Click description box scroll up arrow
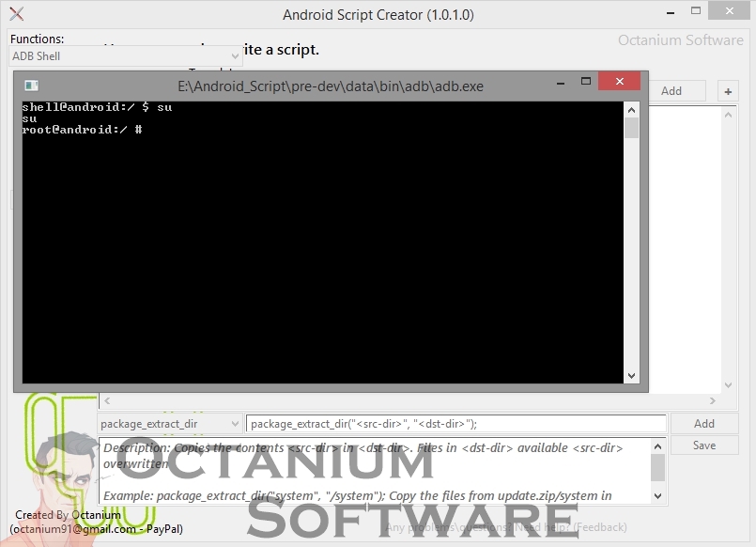Image resolution: width=756 pixels, height=547 pixels. (x=657, y=446)
